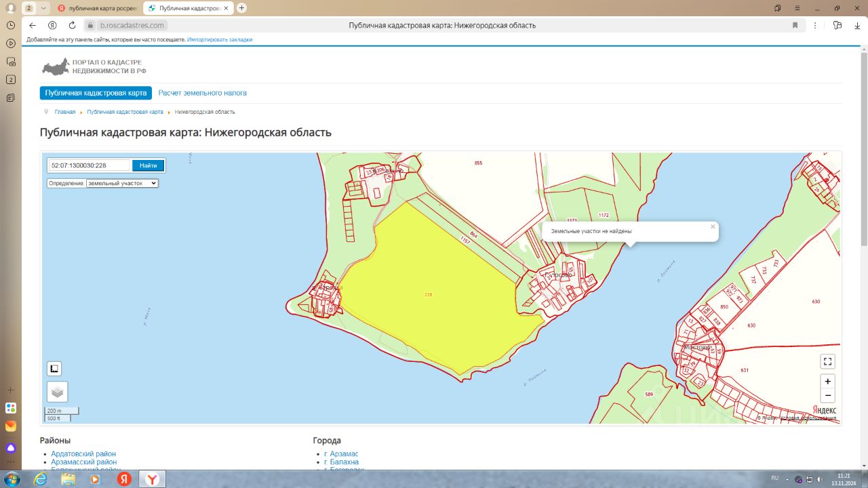
Task: Open the map layers selector
Action: [x=57, y=392]
